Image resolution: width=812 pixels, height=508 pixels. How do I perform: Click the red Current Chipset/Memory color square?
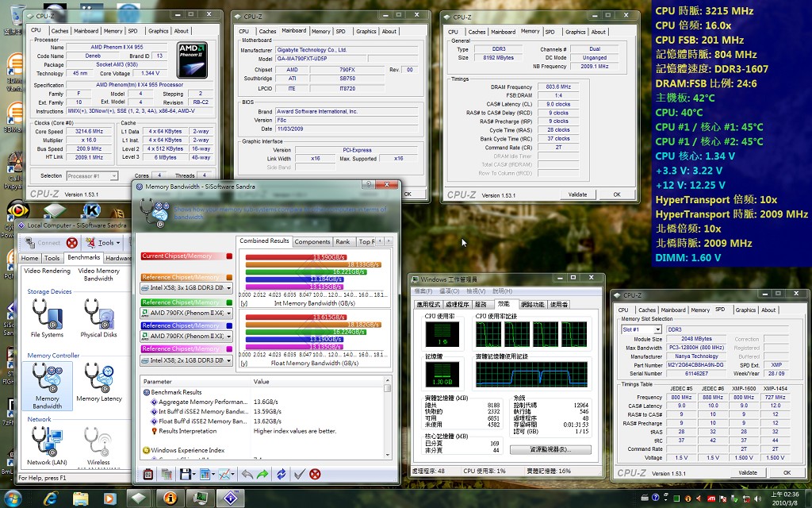[x=229, y=256]
